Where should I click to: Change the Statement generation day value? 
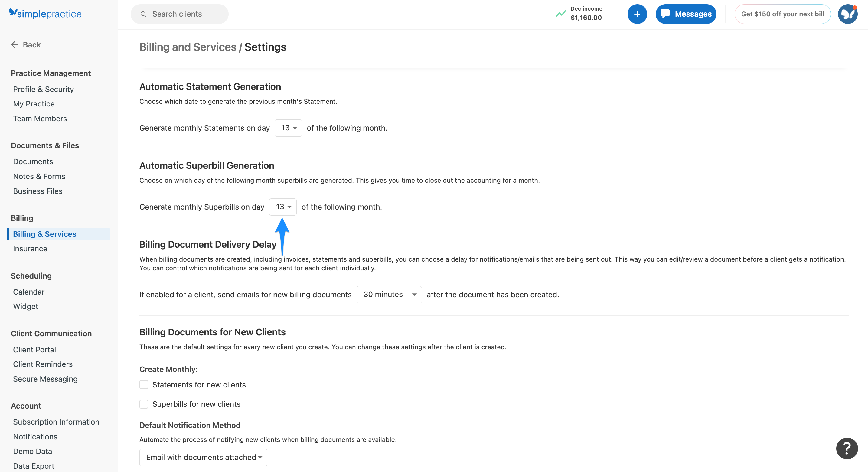point(288,128)
